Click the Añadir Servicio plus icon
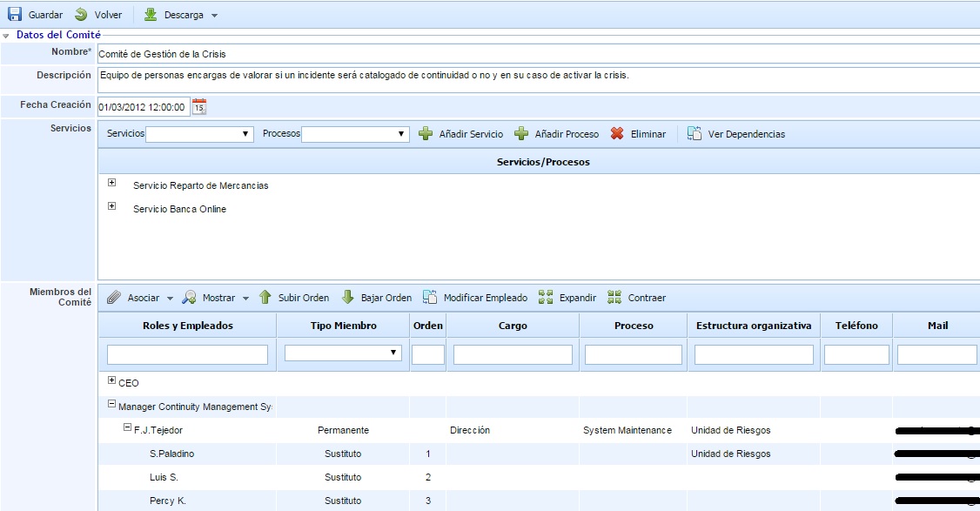980x511 pixels. (x=426, y=134)
